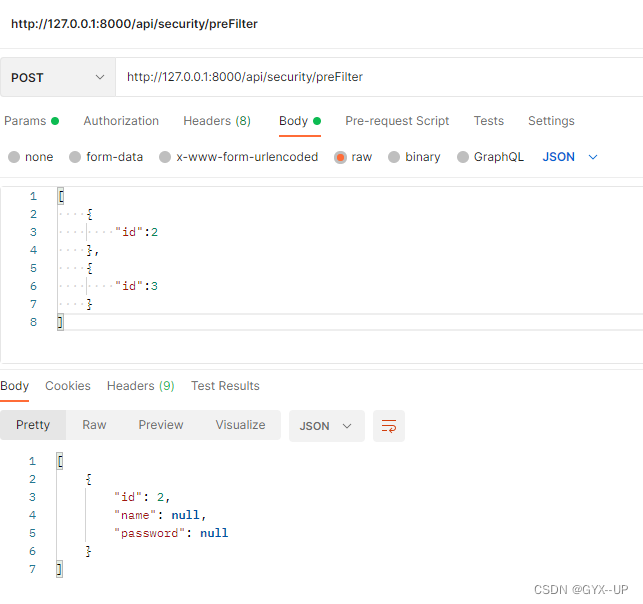The image size is (643, 604).
Task: Switch to the Params tab
Action: click(x=32, y=121)
